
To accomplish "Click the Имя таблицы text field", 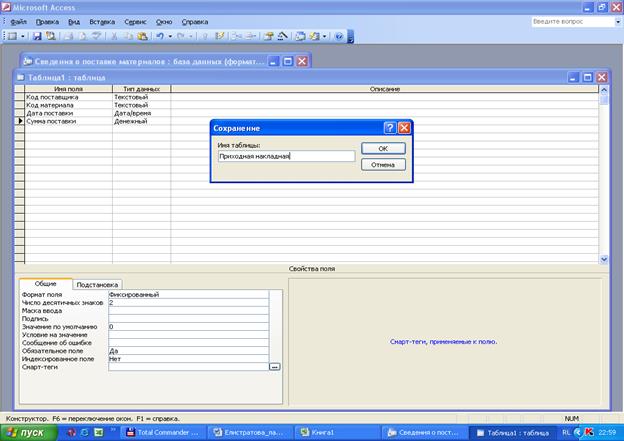I will pos(285,156).
